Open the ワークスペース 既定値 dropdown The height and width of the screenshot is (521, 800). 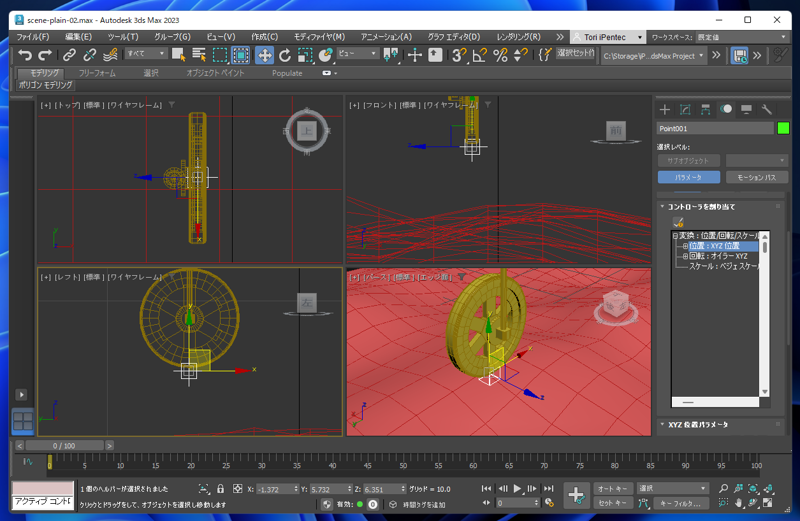pyautogui.click(x=741, y=37)
